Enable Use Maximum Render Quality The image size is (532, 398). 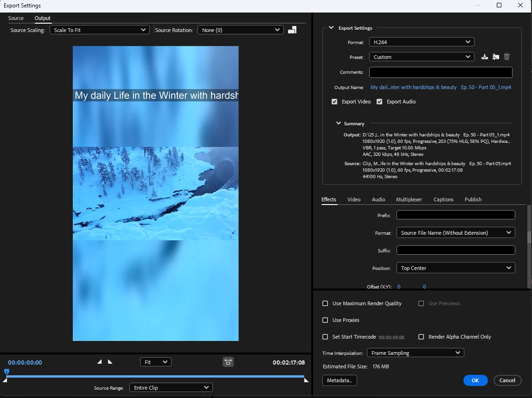(x=325, y=303)
